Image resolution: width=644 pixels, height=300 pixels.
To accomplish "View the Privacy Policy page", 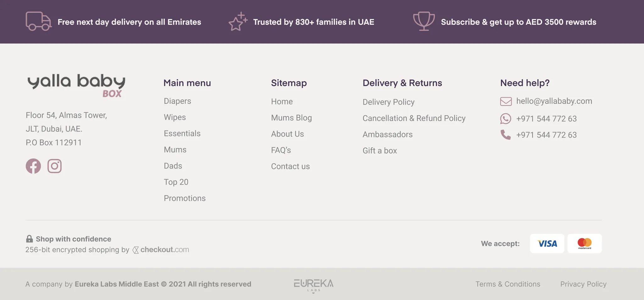I will [x=583, y=284].
